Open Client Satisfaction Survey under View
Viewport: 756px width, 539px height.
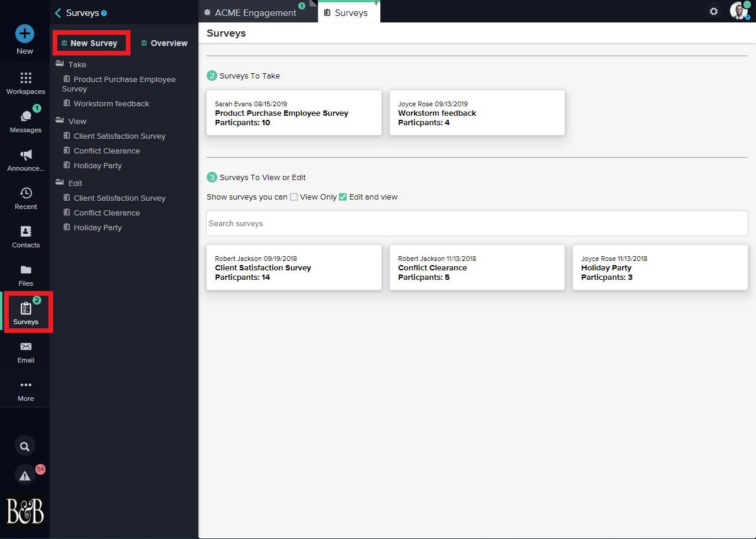point(115,136)
